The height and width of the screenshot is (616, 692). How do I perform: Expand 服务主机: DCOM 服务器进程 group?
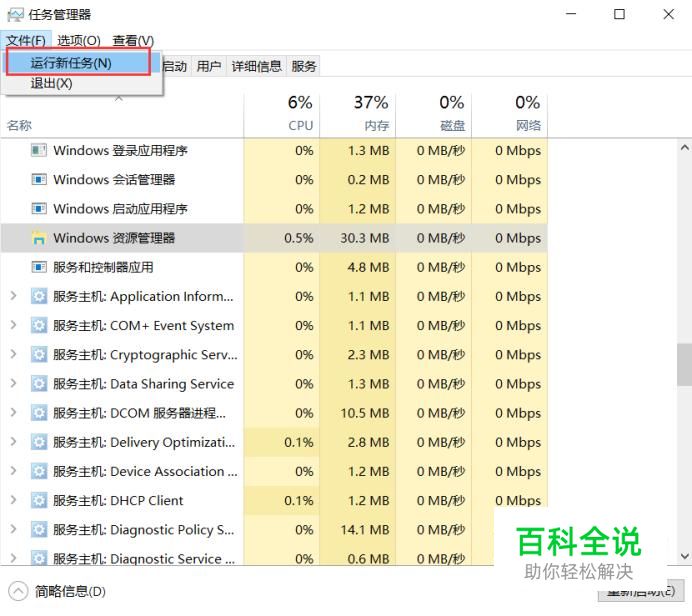[x=13, y=413]
